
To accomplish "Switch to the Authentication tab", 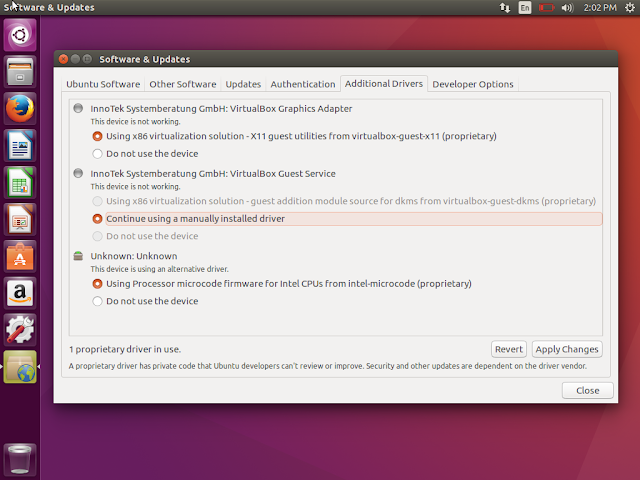I will 302,84.
